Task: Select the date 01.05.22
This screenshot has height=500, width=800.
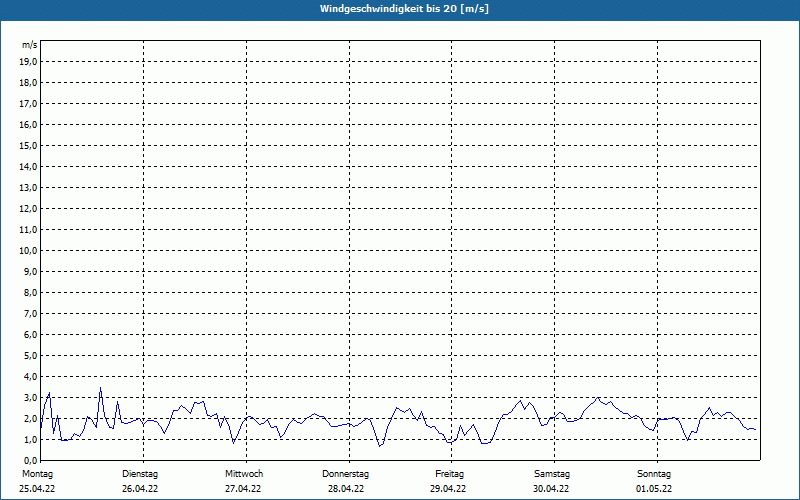Action: [x=654, y=489]
